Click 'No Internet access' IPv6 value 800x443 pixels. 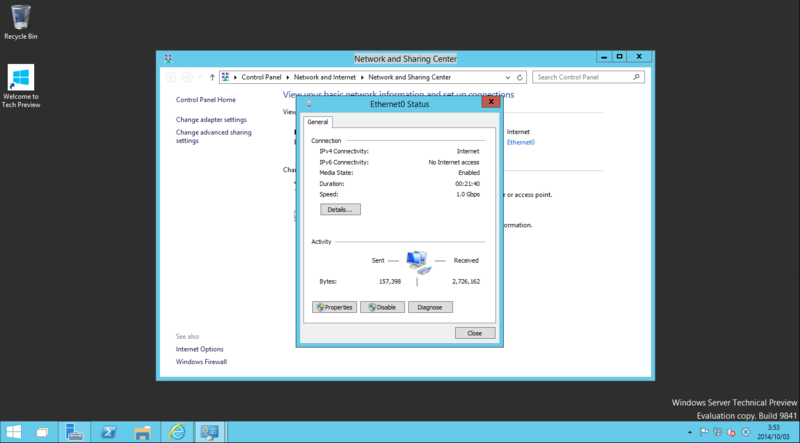click(x=454, y=162)
